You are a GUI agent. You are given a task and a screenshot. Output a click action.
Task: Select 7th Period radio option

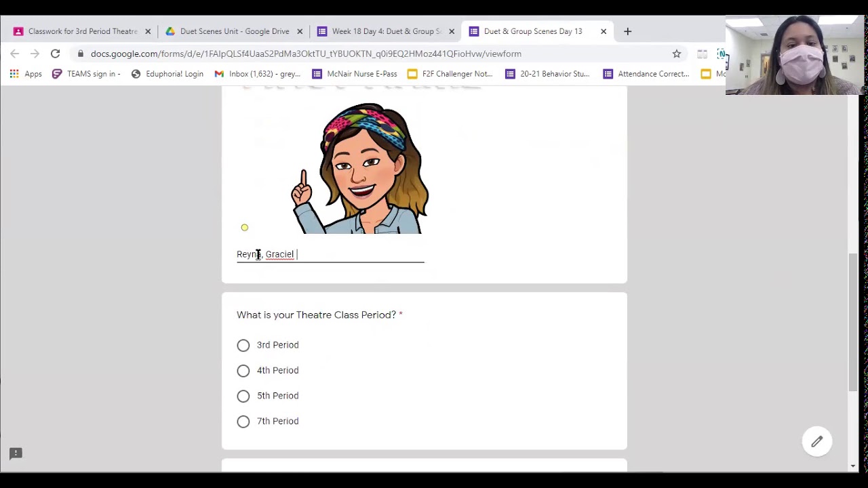coord(243,422)
